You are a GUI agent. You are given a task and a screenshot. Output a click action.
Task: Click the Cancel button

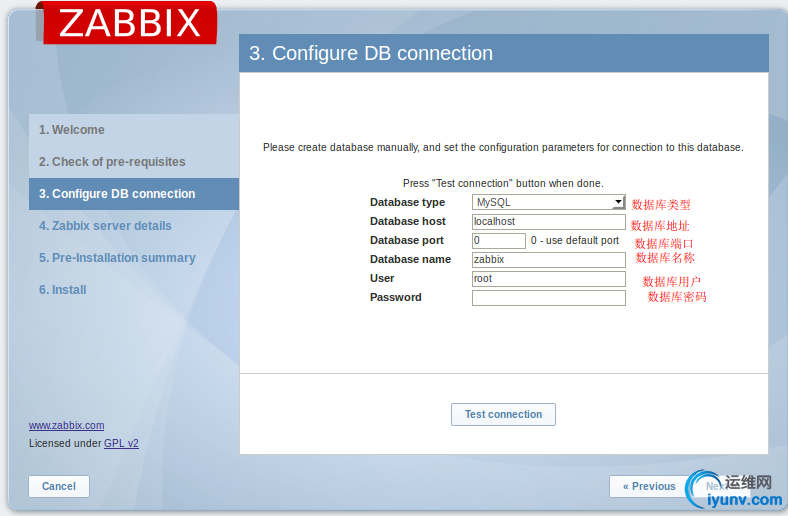(x=59, y=486)
